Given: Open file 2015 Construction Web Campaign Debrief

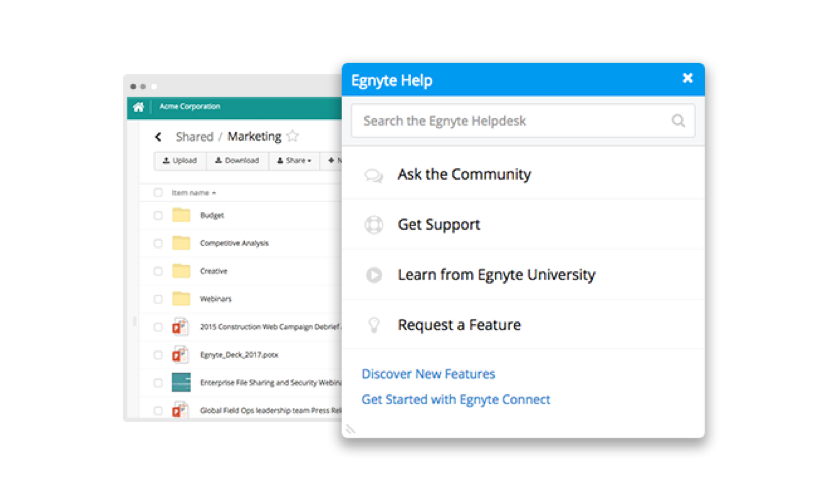Looking at the screenshot, I should pyautogui.click(x=270, y=327).
